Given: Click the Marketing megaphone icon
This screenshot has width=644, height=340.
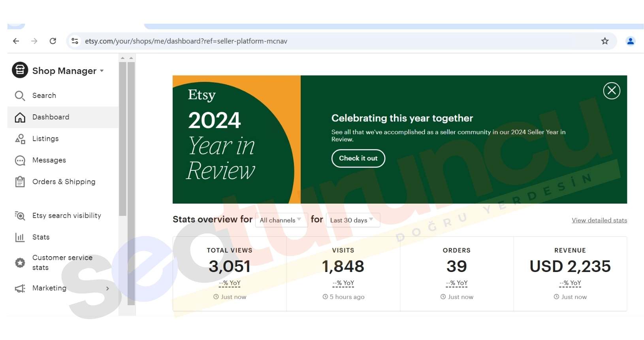Looking at the screenshot, I should pyautogui.click(x=20, y=289).
